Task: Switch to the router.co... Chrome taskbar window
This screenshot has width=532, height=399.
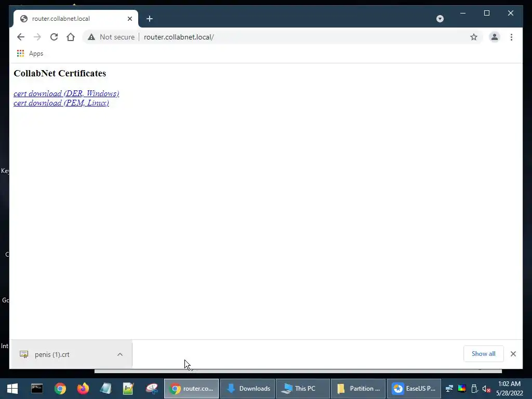Action: click(191, 389)
